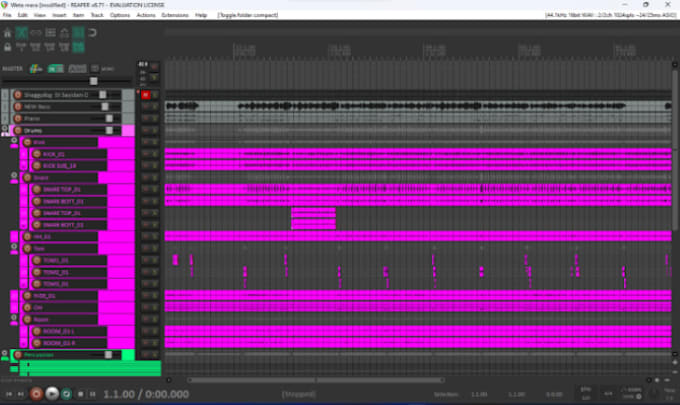
Task: Arm the ROOM_01 L track for recording
Action: point(37,331)
